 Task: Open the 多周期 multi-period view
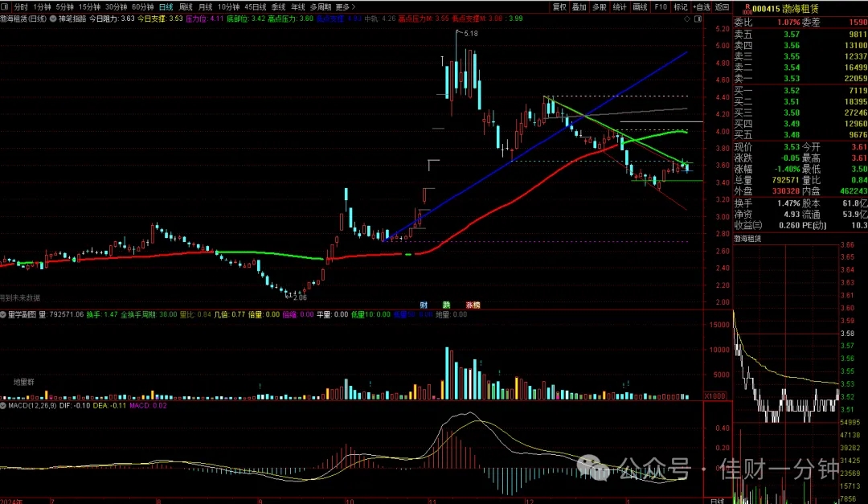click(x=321, y=7)
